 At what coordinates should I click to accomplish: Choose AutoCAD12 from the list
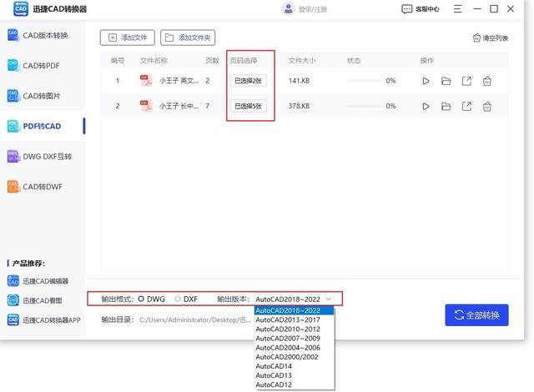click(x=294, y=384)
